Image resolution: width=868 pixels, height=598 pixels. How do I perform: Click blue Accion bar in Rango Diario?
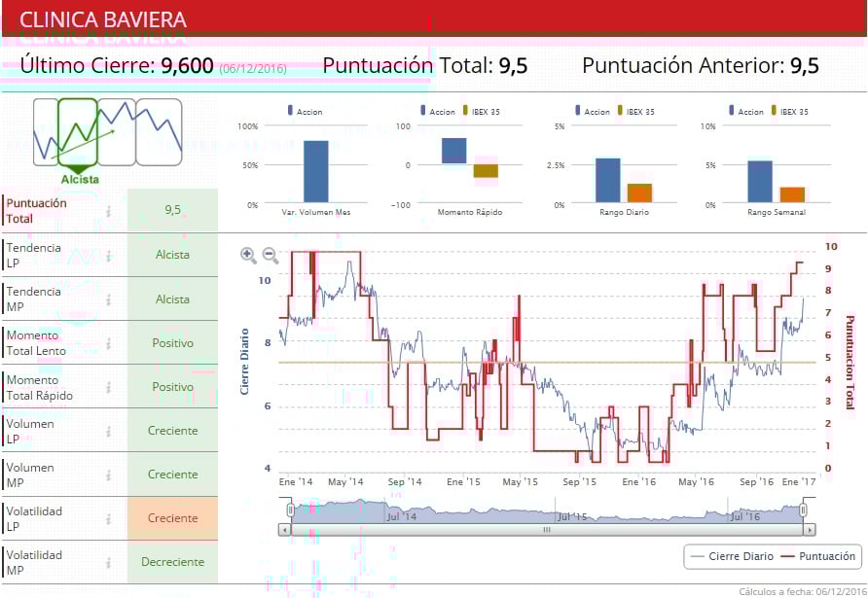click(608, 180)
